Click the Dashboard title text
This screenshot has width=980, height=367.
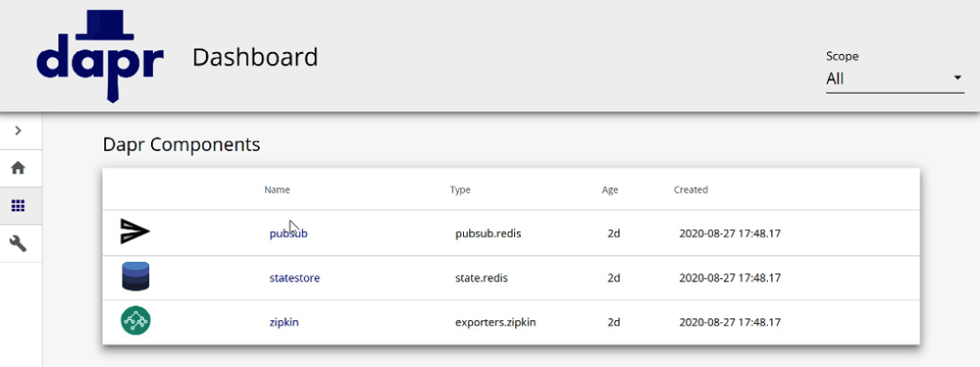(x=255, y=57)
